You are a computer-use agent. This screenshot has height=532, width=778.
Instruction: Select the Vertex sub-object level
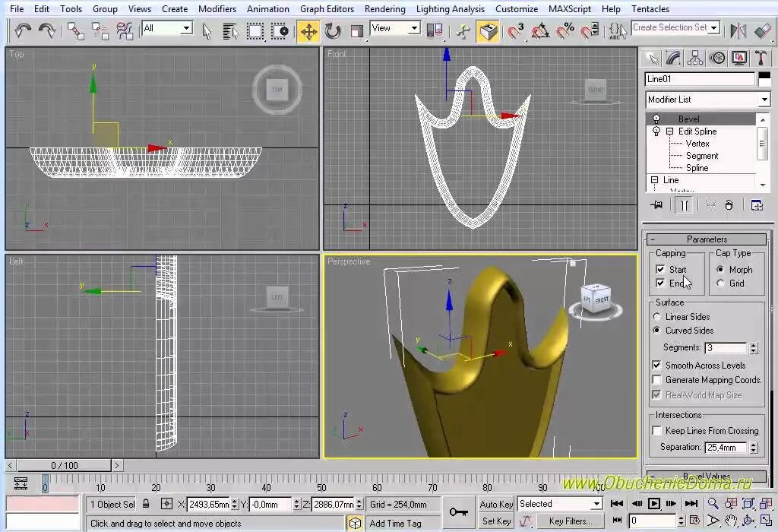697,144
